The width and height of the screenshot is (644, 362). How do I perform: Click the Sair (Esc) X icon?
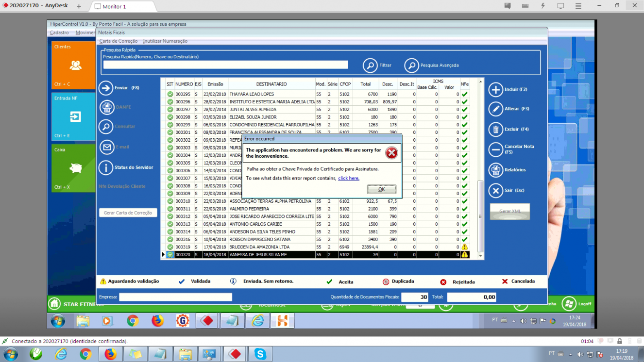(495, 191)
